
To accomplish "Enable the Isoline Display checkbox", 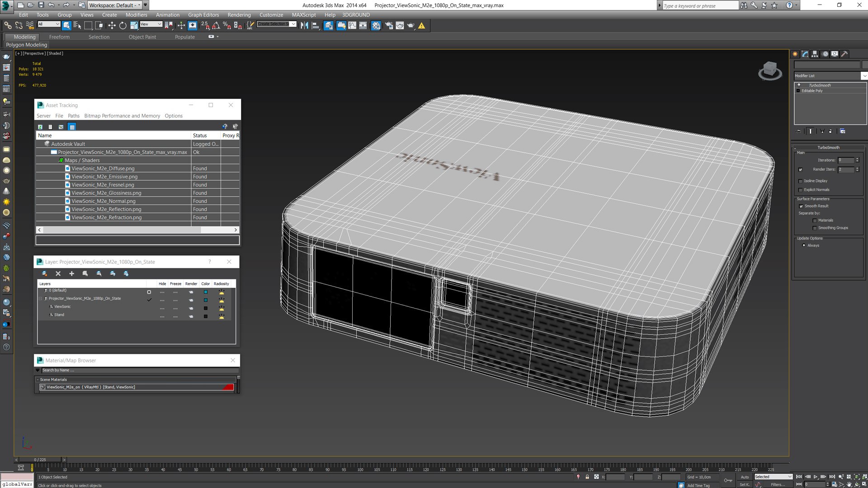I will pyautogui.click(x=801, y=181).
